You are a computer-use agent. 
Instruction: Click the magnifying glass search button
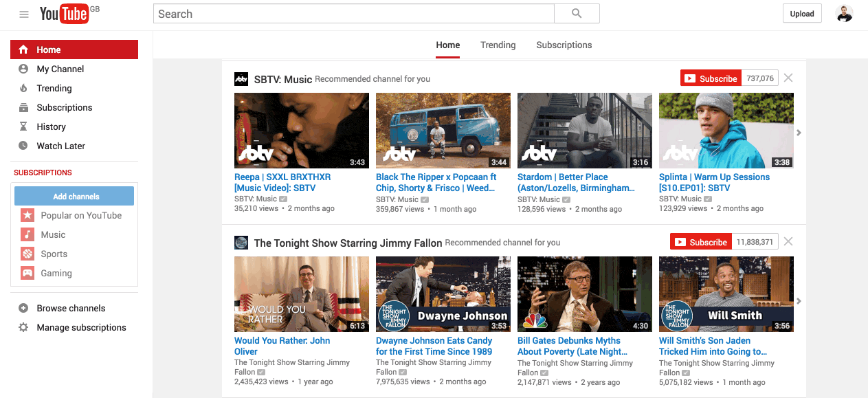577,14
